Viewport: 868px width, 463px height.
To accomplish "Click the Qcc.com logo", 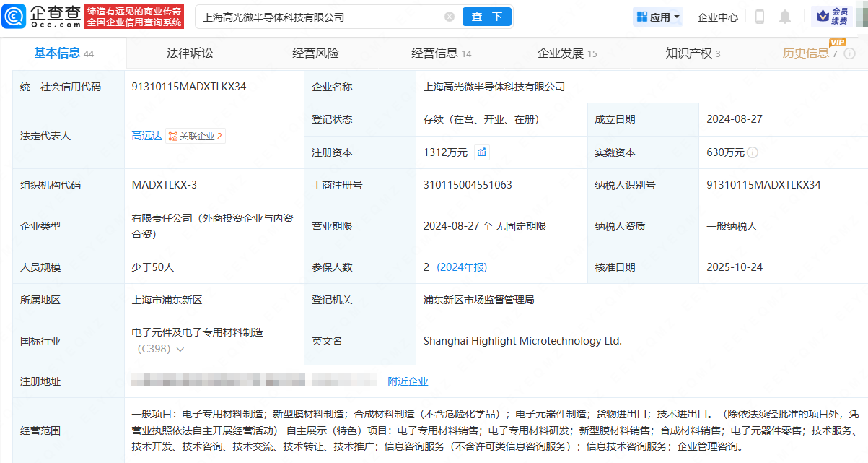I will 45,16.
